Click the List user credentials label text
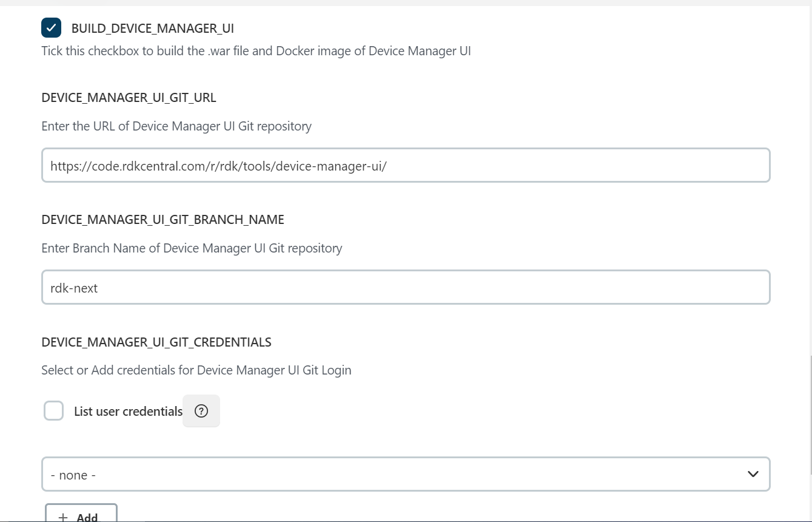 128,412
